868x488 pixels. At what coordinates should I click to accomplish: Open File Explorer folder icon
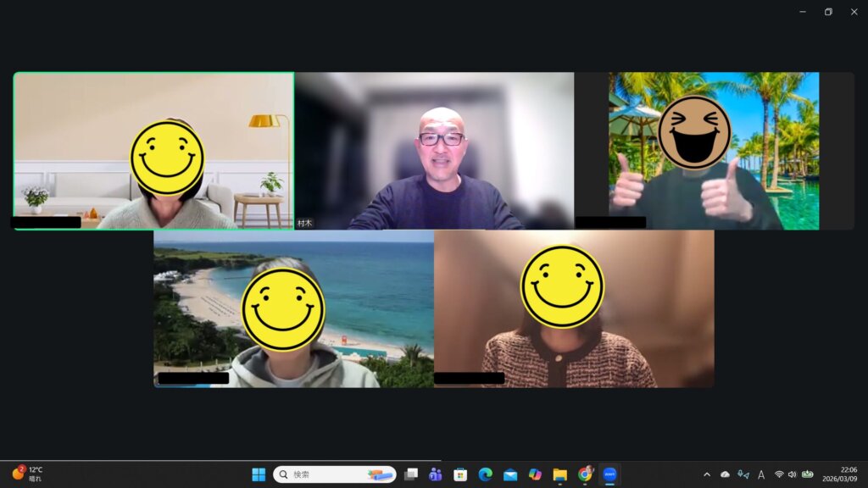pos(559,474)
